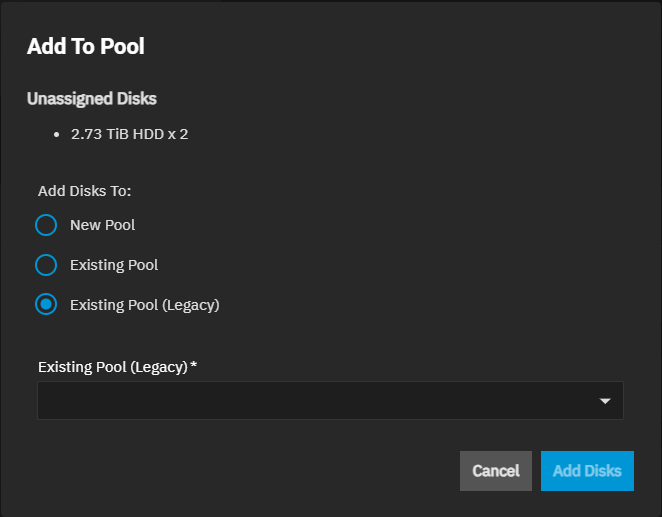
Task: Select the Existing Pool (Legacy) radio button
Action: click(46, 305)
